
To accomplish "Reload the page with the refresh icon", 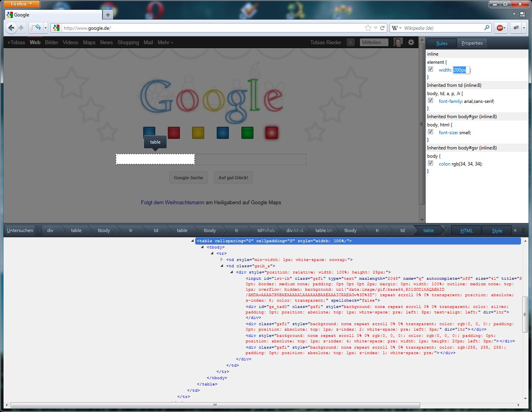I will (x=383, y=28).
